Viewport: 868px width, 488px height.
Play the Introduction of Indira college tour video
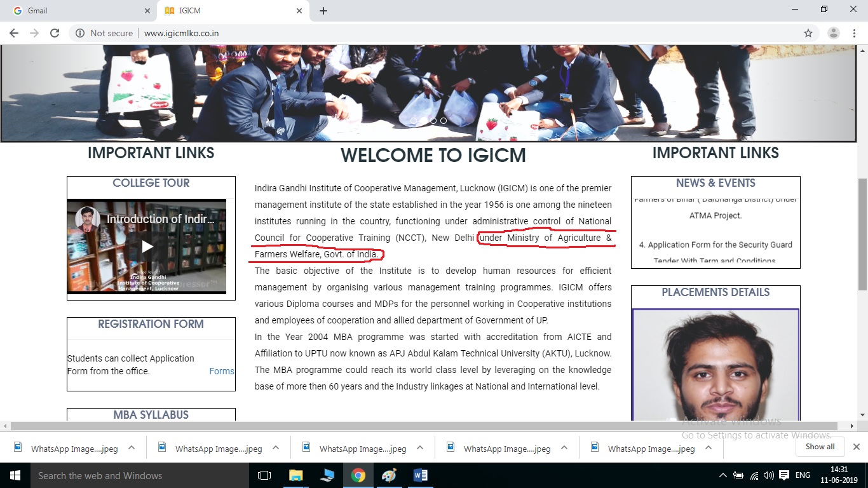coord(147,247)
